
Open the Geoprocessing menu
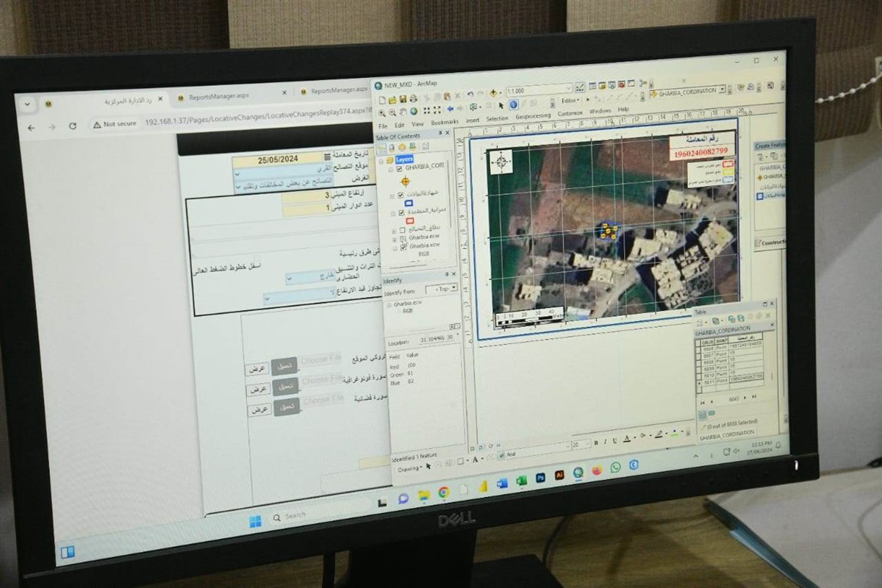pyautogui.click(x=533, y=116)
